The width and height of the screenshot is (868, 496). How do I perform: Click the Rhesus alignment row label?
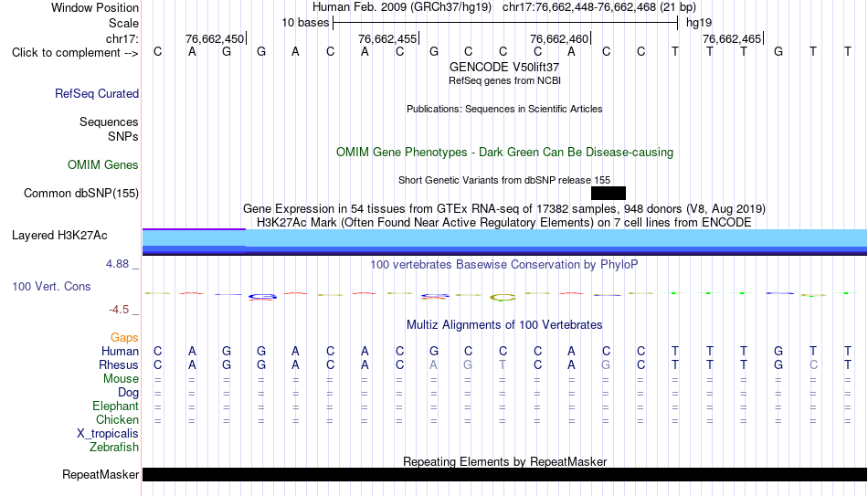(119, 365)
